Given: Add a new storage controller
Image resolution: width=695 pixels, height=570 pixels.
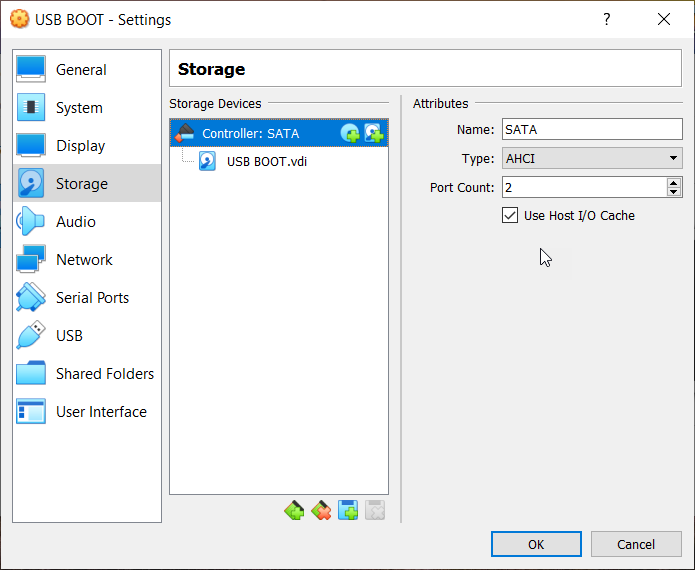Looking at the screenshot, I should pyautogui.click(x=294, y=511).
